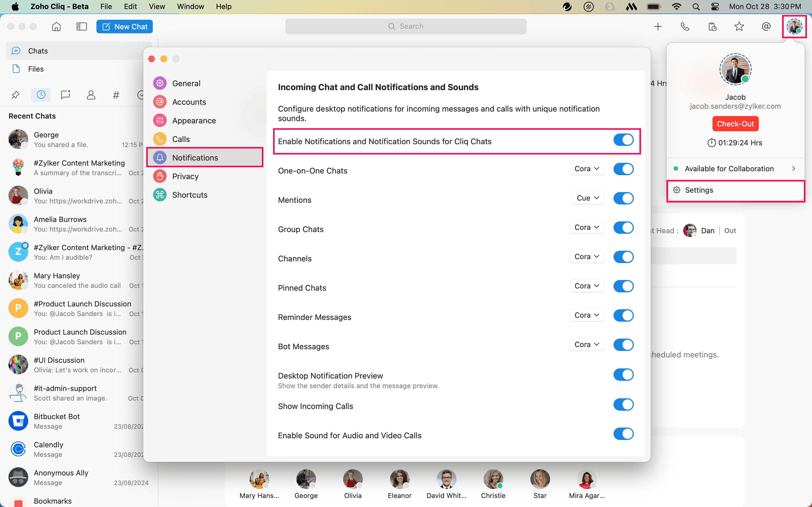Open mentions via the @ icon
This screenshot has width=812, height=507.
pyautogui.click(x=766, y=26)
